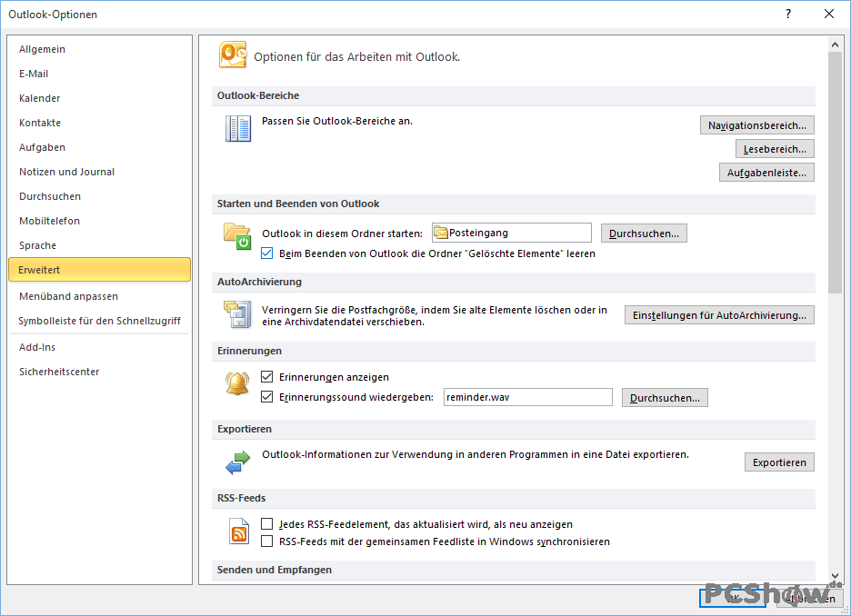This screenshot has width=851, height=616.
Task: Open Einstellungen für AutoArchivierung...
Action: point(720,315)
